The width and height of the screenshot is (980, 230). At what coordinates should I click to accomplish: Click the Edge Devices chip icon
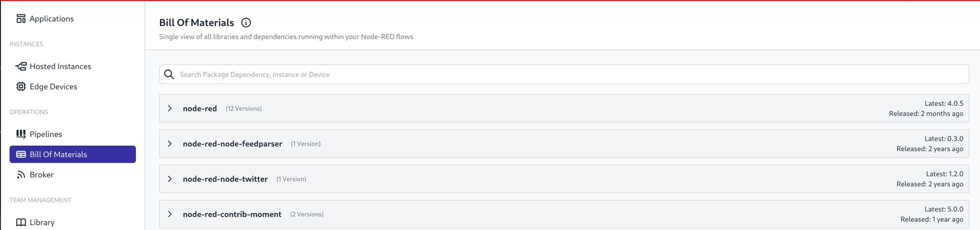coord(21,87)
